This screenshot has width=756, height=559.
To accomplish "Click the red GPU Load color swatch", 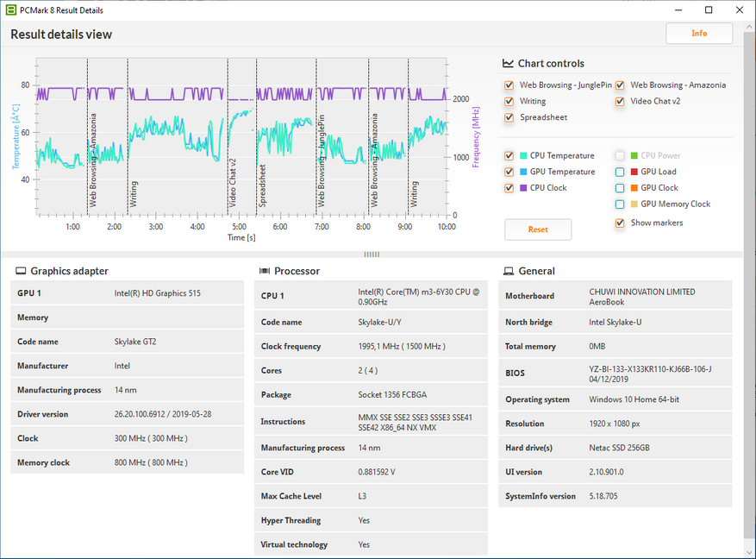I will (634, 172).
